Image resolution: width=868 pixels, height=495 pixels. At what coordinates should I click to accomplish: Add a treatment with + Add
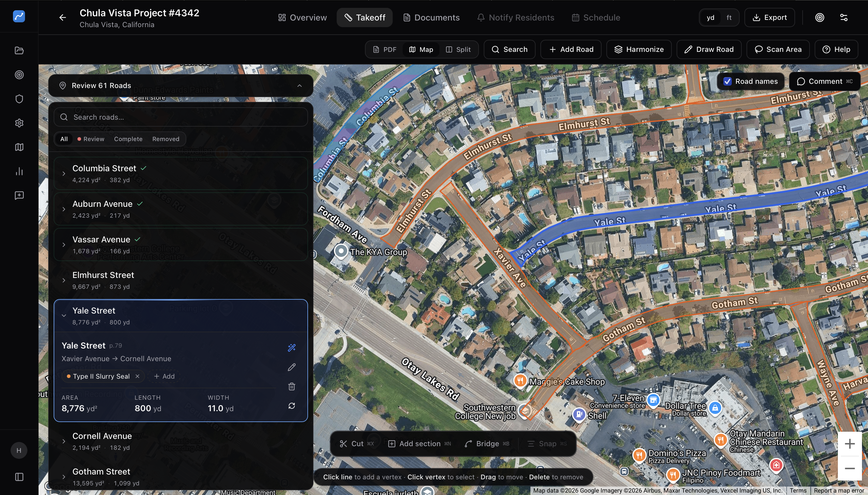(164, 376)
